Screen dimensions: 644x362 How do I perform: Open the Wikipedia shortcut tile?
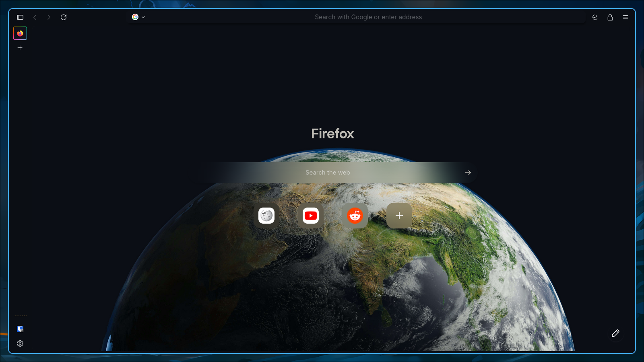(x=266, y=216)
